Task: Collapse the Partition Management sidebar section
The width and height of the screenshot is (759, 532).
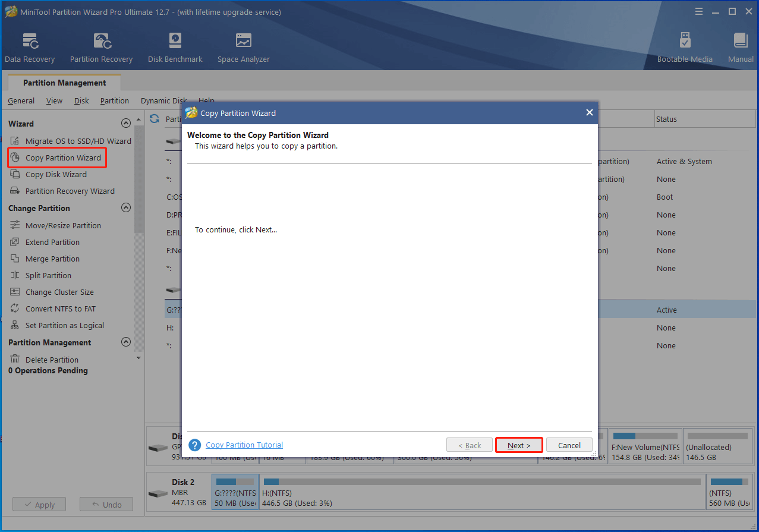Action: point(125,342)
